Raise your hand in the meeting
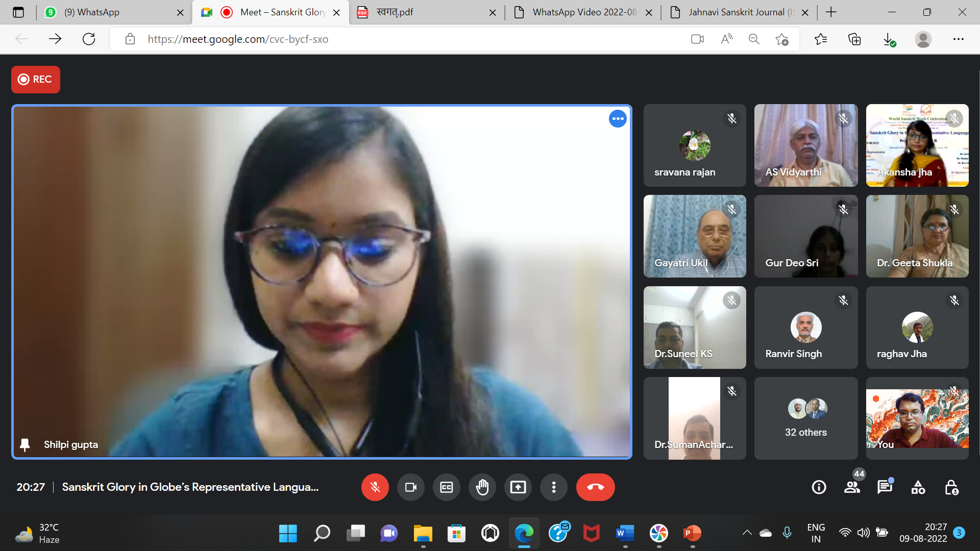This screenshot has width=980, height=551. (x=482, y=487)
